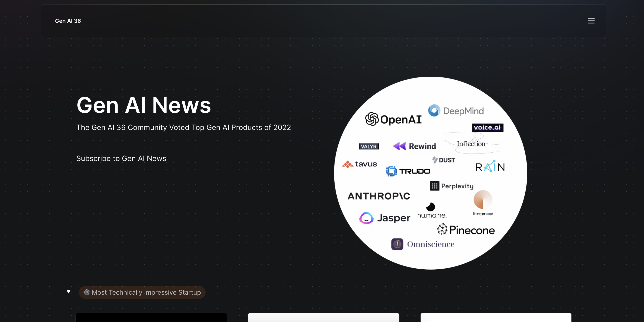Click the tavus logo

click(359, 164)
